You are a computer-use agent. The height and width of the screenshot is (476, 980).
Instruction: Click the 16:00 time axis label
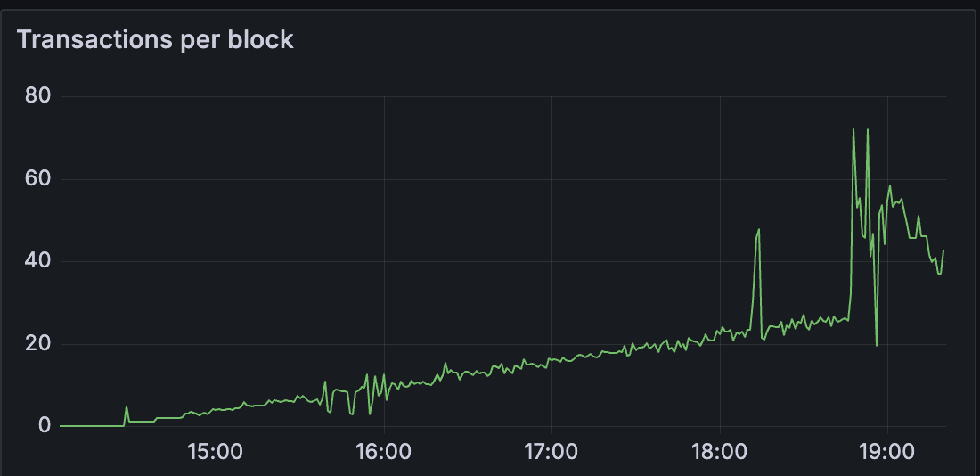(x=383, y=451)
